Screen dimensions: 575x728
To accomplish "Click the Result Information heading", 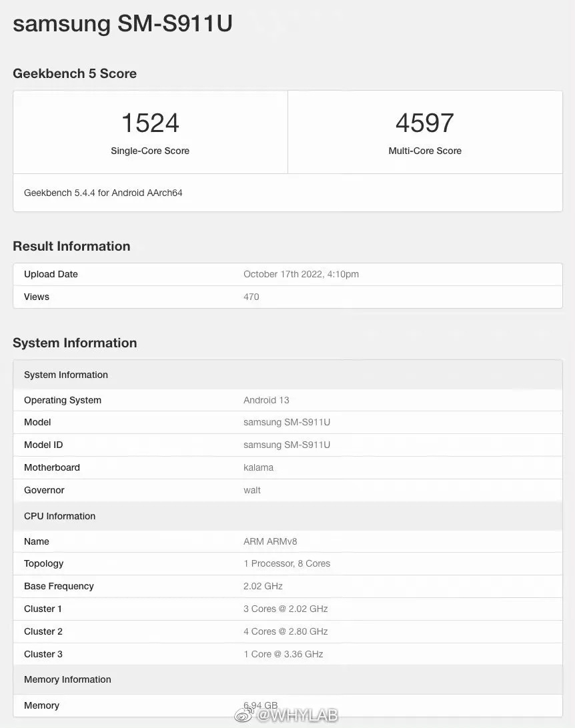I will (x=71, y=246).
